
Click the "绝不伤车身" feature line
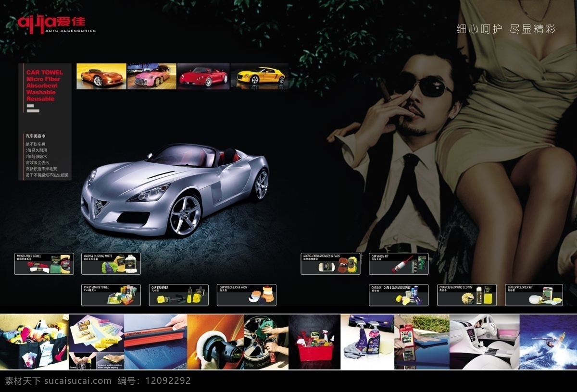pos(35,144)
